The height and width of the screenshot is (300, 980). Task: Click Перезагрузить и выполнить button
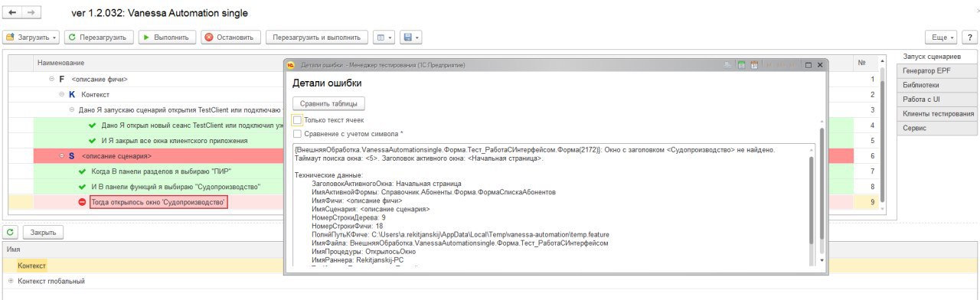[316, 37]
